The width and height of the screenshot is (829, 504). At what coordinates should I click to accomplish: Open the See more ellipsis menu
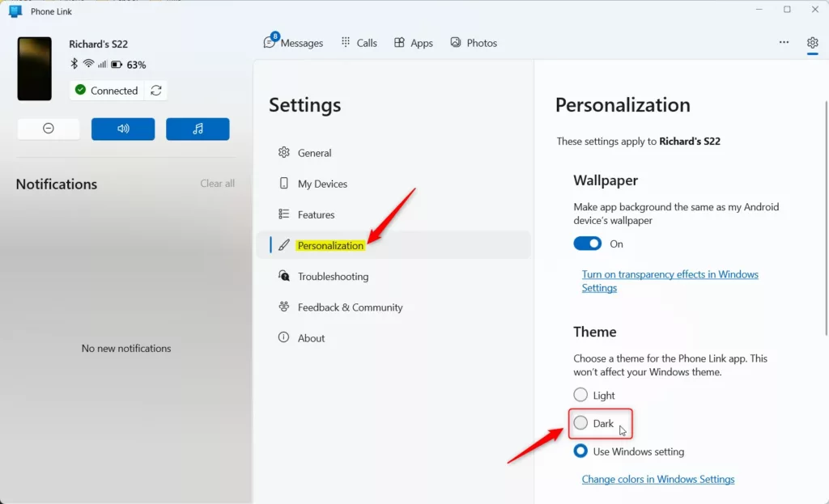point(783,43)
